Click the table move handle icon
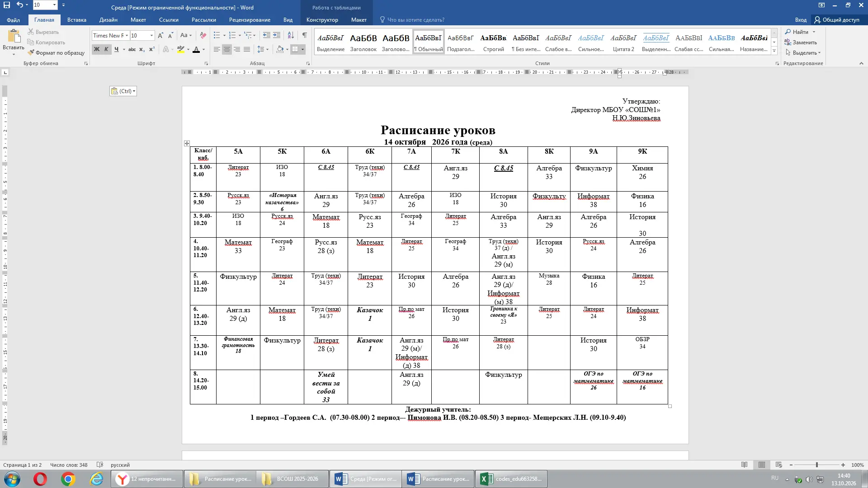 pyautogui.click(x=187, y=144)
